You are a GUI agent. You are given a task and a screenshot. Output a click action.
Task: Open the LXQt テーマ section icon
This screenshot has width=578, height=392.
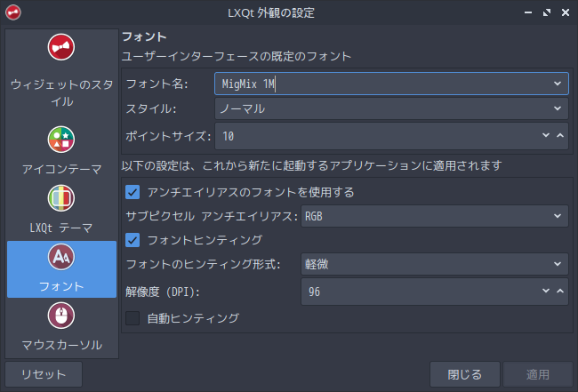pos(61,198)
